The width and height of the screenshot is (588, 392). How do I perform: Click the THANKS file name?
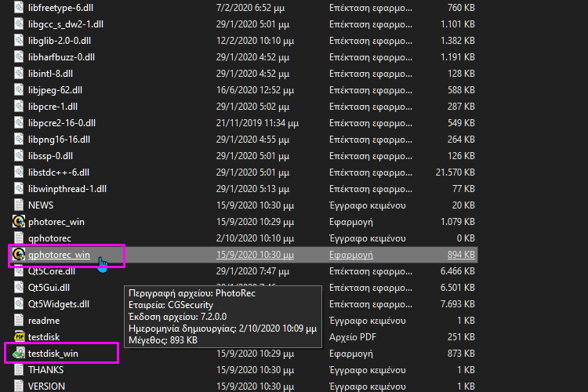pyautogui.click(x=45, y=370)
